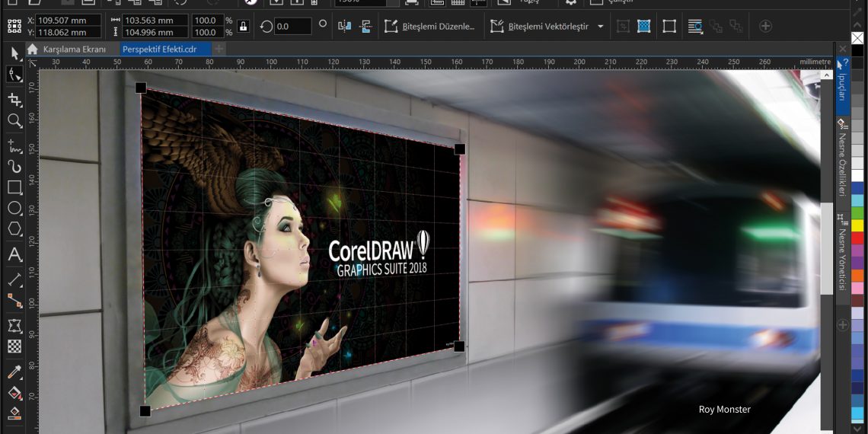Select the Smart Fill tool

point(14,413)
